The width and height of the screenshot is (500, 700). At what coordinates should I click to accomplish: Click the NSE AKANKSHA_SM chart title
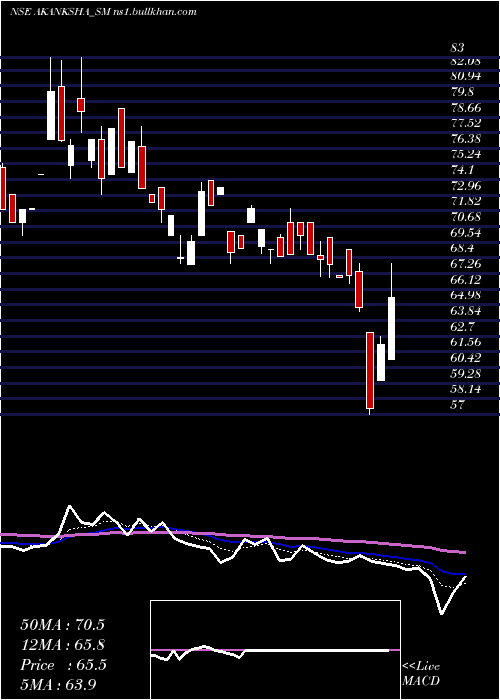[103, 12]
